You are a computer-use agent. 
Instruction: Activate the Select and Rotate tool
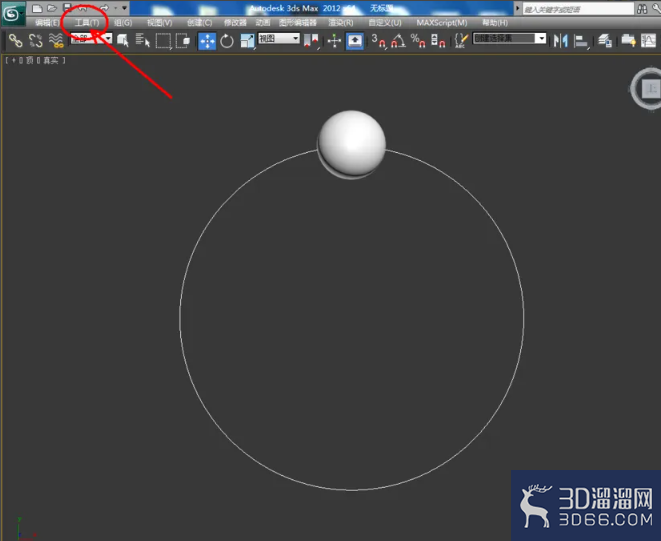(x=227, y=41)
